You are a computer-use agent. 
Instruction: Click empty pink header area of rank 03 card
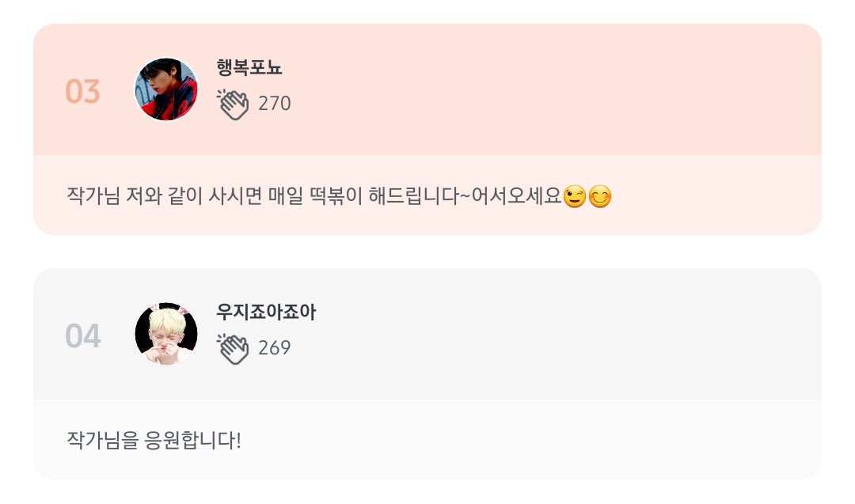coord(554,89)
